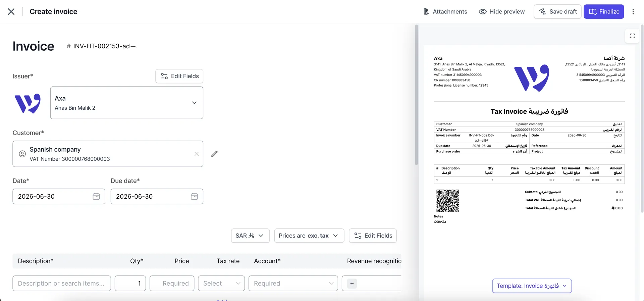Finalize the invoice
Image resolution: width=644 pixels, height=301 pixels.
(604, 12)
